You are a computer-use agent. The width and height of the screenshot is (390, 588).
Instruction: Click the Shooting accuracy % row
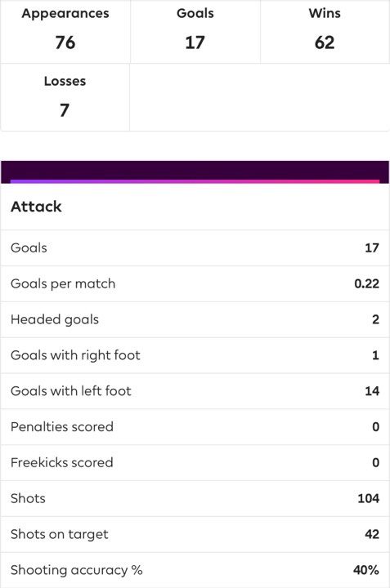[195, 570]
